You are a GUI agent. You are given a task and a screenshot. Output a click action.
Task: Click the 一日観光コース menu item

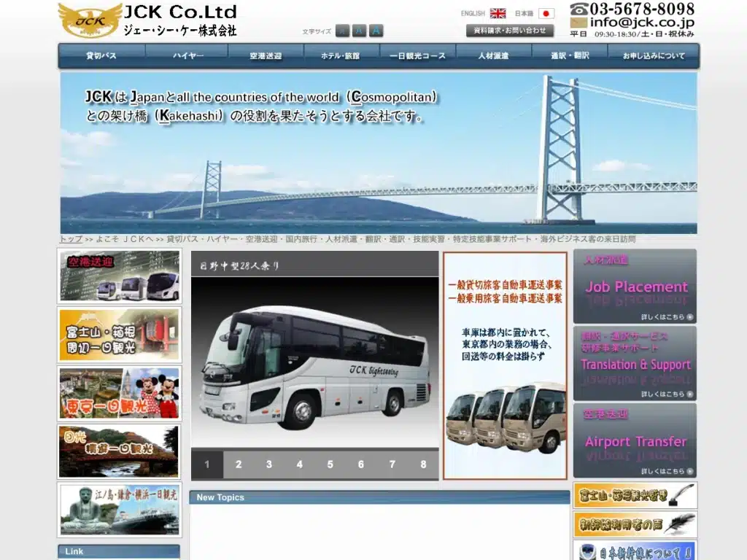pyautogui.click(x=417, y=55)
